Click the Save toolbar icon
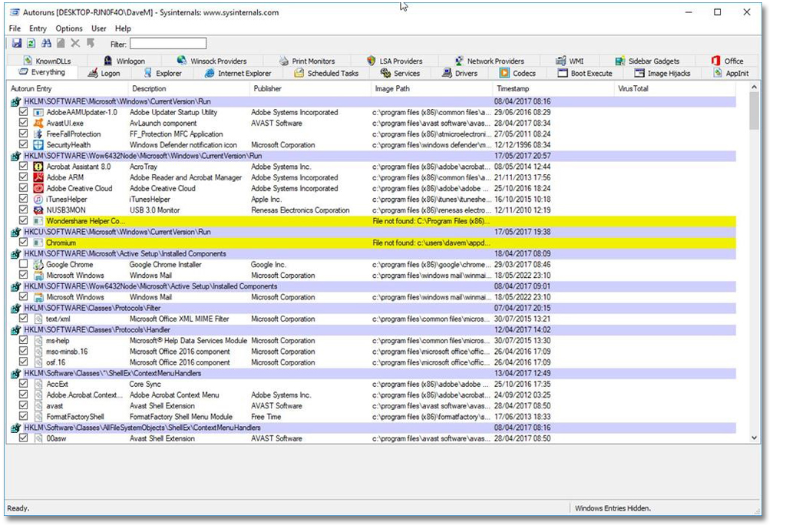Image resolution: width=786 pixels, height=532 pixels. 15,44
